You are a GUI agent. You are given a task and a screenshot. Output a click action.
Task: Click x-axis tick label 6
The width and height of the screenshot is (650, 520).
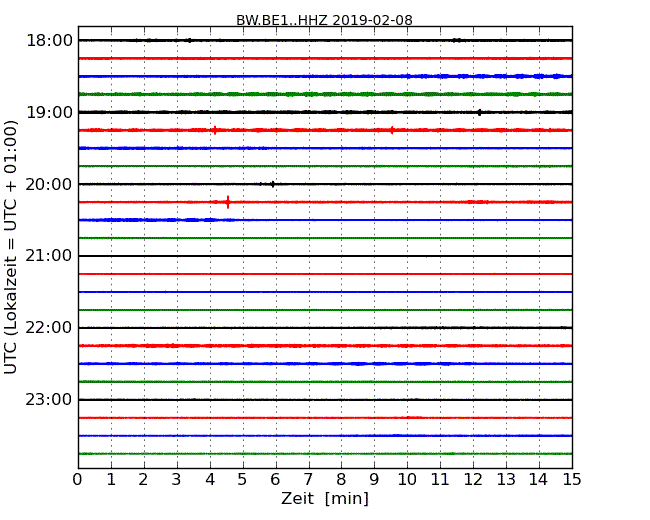pyautogui.click(x=275, y=479)
